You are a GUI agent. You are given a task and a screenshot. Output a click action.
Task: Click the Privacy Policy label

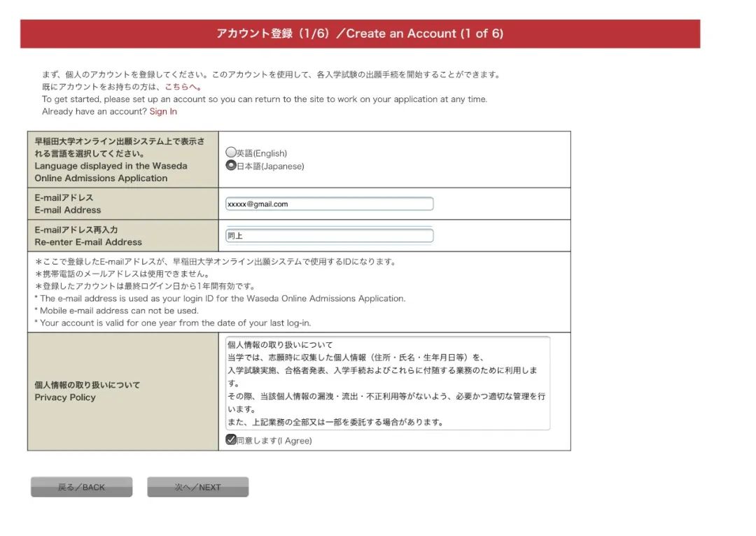65,397
